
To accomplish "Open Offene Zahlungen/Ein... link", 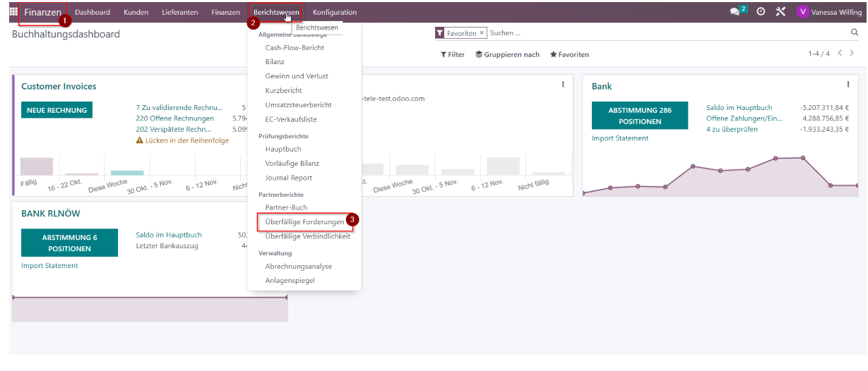I will (x=744, y=118).
